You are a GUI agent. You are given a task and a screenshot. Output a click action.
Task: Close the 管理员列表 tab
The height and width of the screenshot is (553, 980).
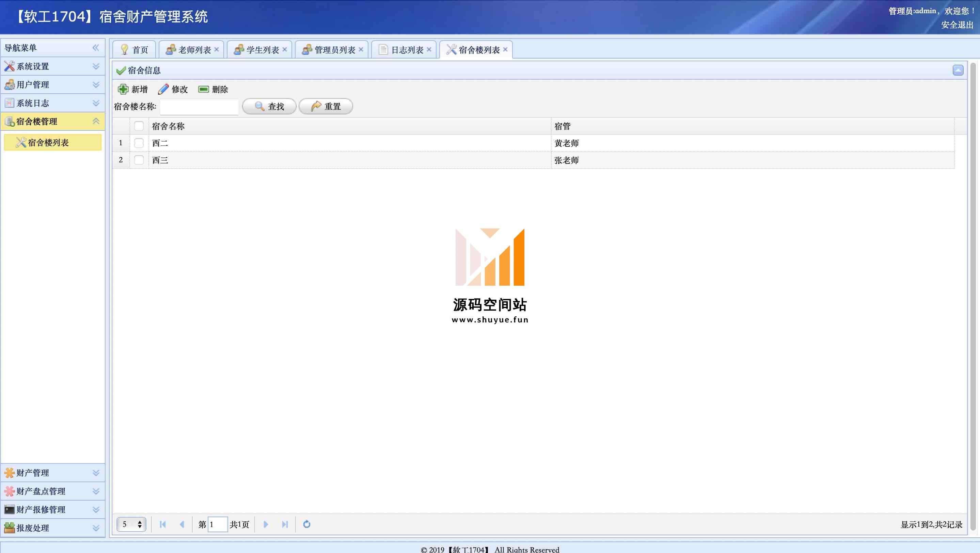pos(361,49)
